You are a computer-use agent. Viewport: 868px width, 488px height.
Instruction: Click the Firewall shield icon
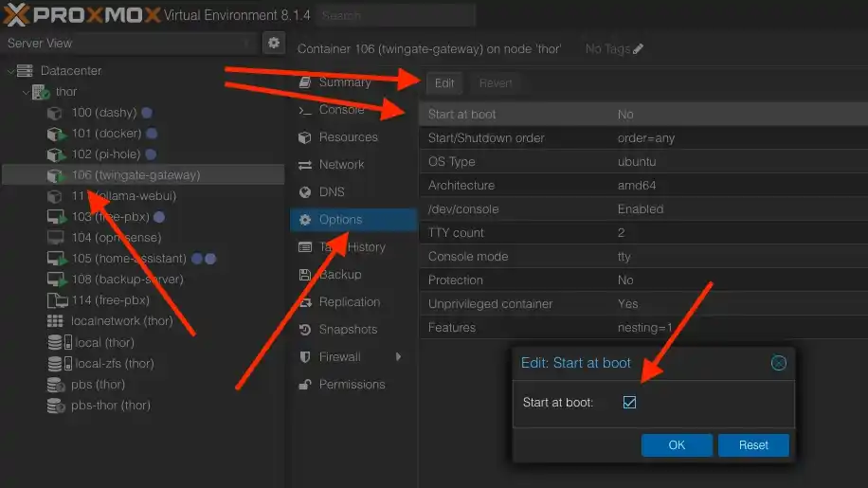pyautogui.click(x=304, y=357)
